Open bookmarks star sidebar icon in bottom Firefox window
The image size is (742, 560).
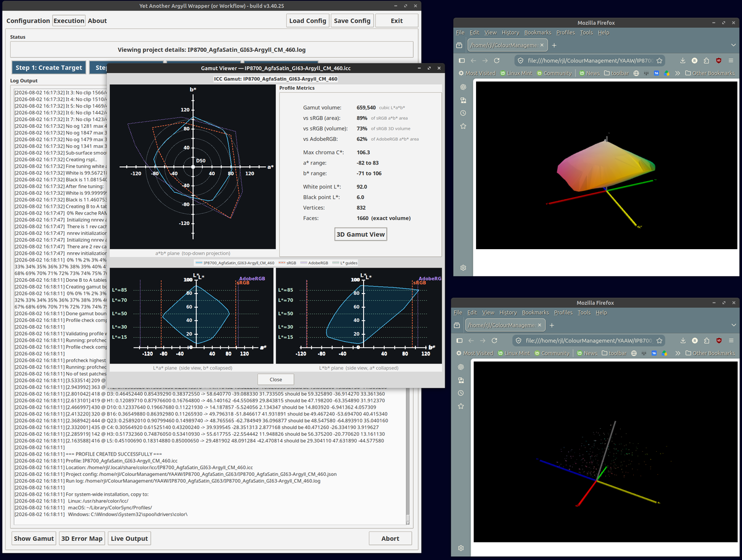(461, 406)
